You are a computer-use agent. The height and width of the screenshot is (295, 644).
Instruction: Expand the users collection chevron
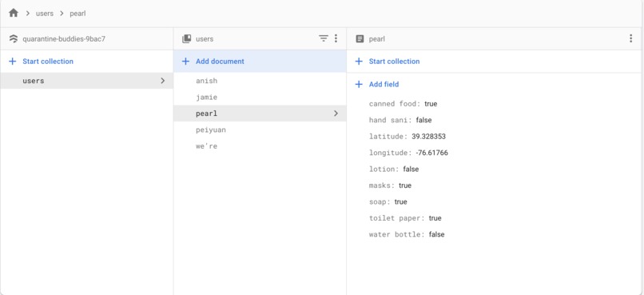click(163, 81)
